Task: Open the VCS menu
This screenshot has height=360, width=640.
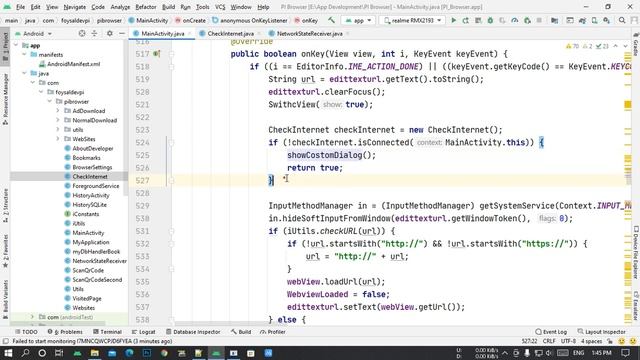Action: pos(220,7)
